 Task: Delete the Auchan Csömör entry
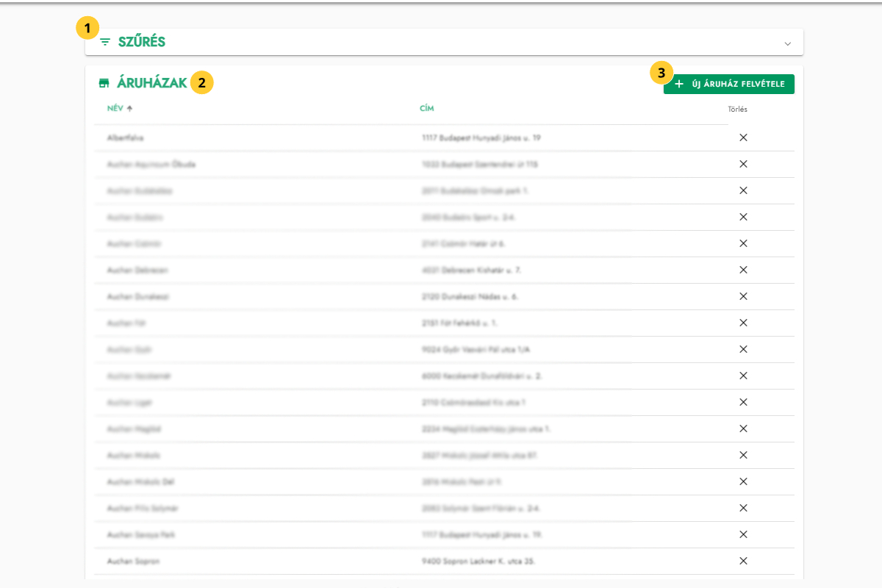743,243
